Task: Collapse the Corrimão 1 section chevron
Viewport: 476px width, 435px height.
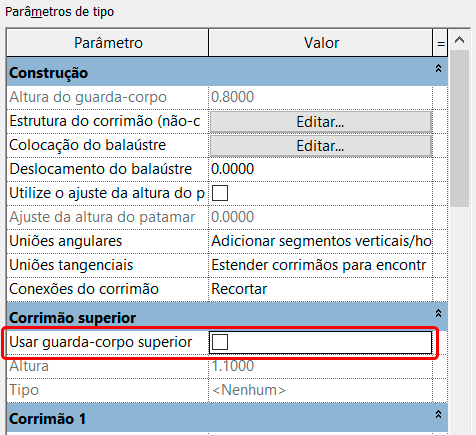Action: tap(438, 414)
